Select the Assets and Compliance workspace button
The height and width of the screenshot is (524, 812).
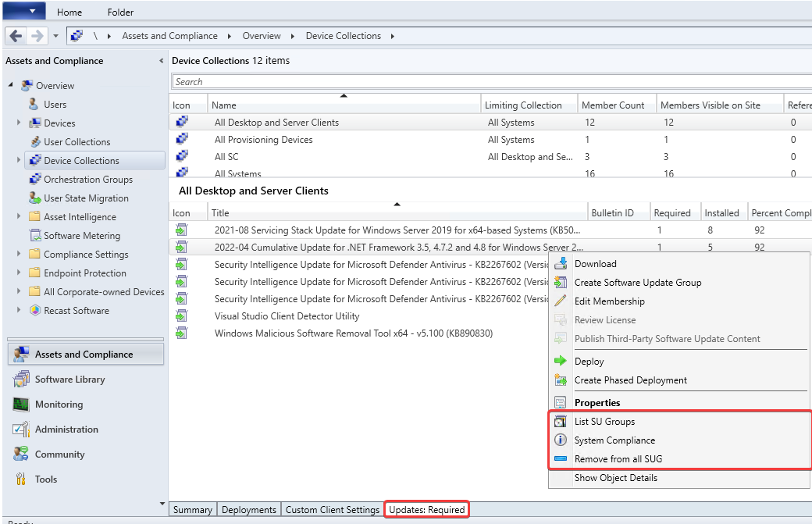(86, 355)
